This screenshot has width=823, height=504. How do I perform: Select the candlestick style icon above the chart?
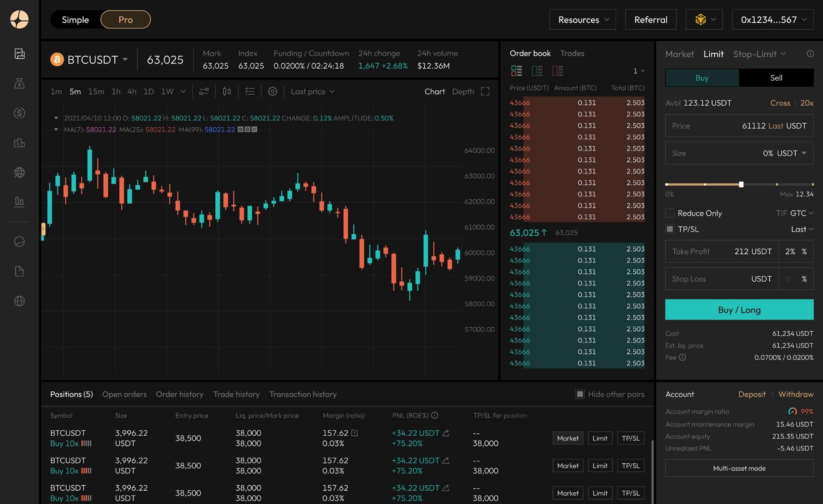227,91
